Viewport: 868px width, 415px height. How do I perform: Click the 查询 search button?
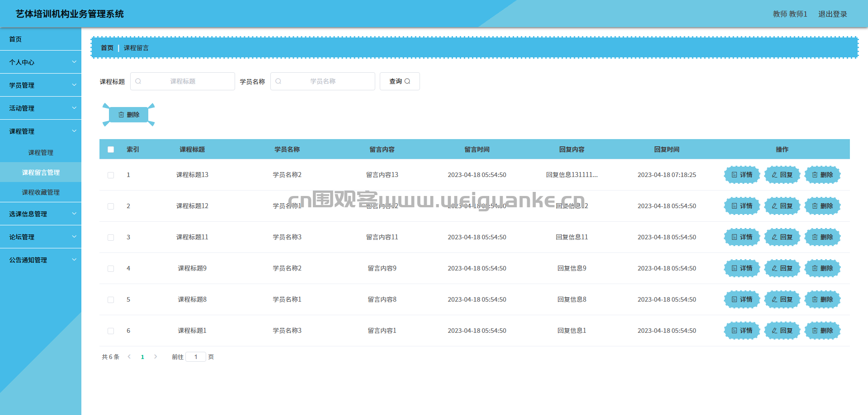400,81
